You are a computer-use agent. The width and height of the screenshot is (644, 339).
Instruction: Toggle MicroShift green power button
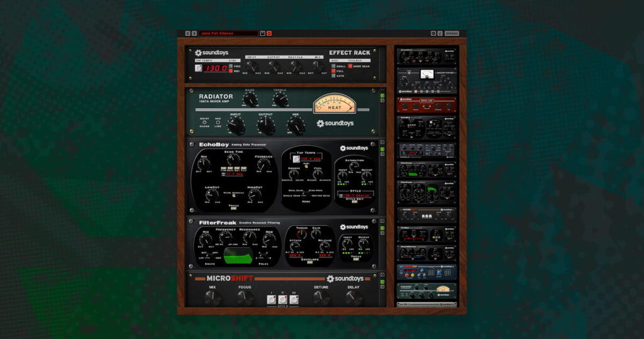point(382,282)
